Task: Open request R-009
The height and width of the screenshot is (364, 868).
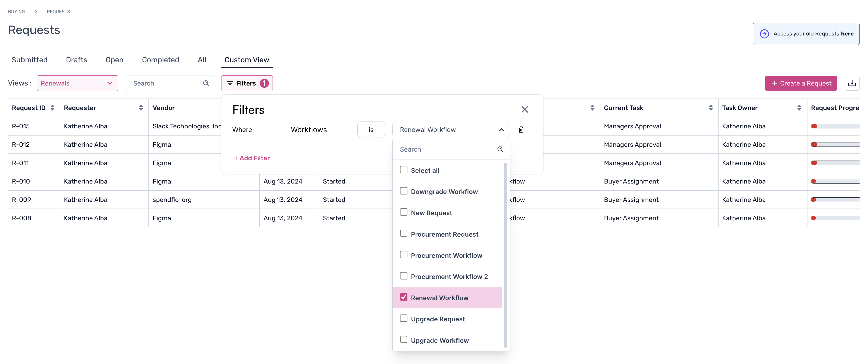Action: tap(21, 200)
